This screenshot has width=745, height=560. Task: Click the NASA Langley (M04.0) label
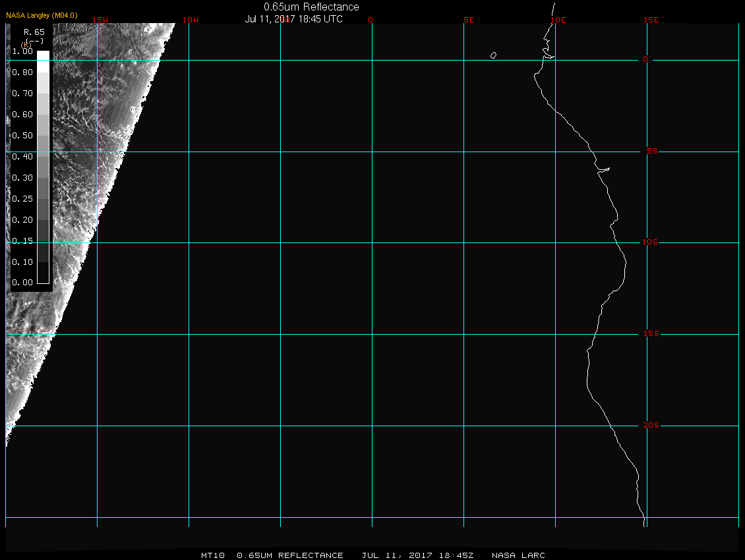[42, 15]
